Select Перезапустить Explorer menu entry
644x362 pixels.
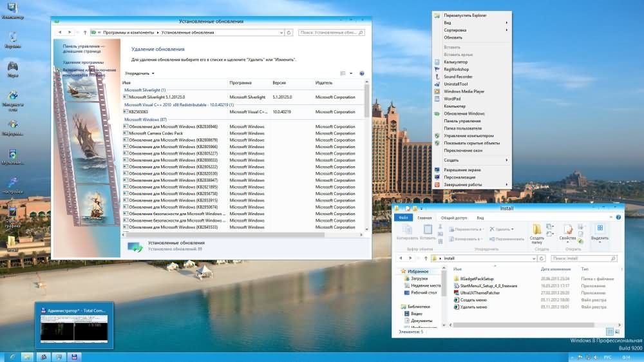tap(465, 15)
